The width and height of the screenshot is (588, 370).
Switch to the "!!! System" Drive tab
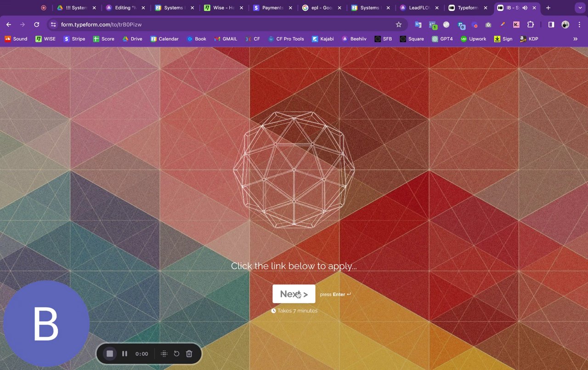click(76, 8)
